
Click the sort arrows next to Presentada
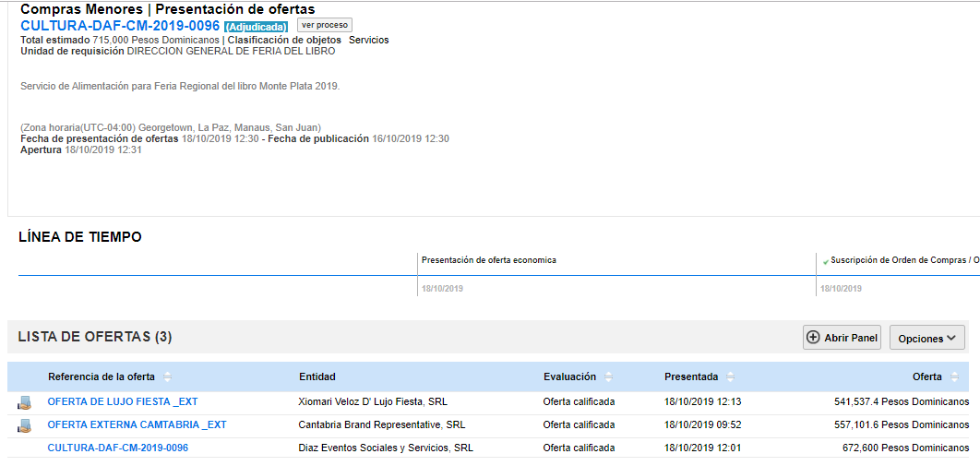731,377
